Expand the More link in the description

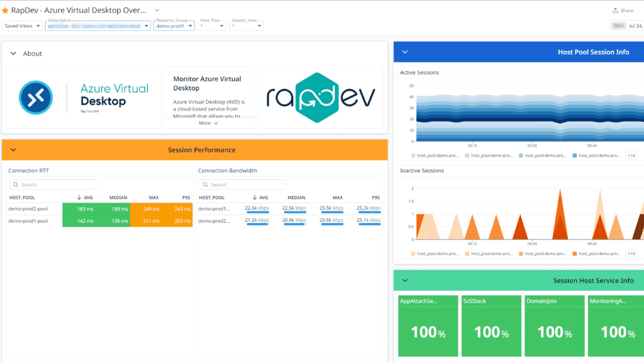[208, 123]
